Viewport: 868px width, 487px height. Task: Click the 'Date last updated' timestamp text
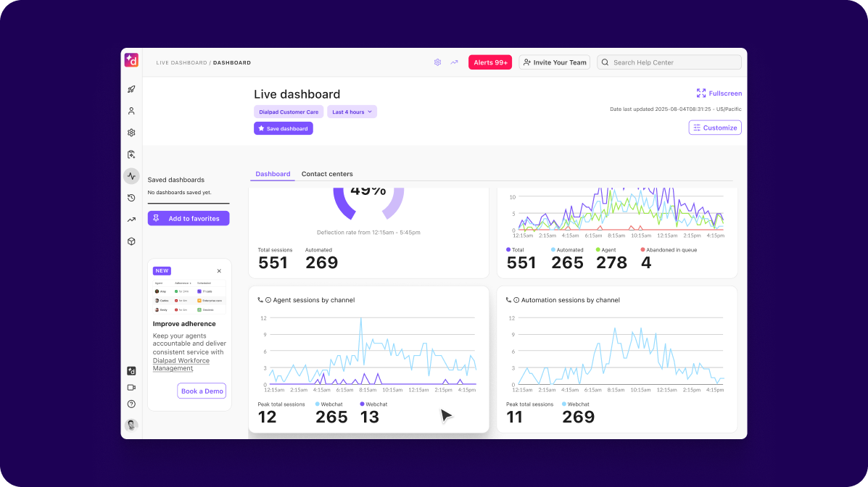tap(675, 109)
